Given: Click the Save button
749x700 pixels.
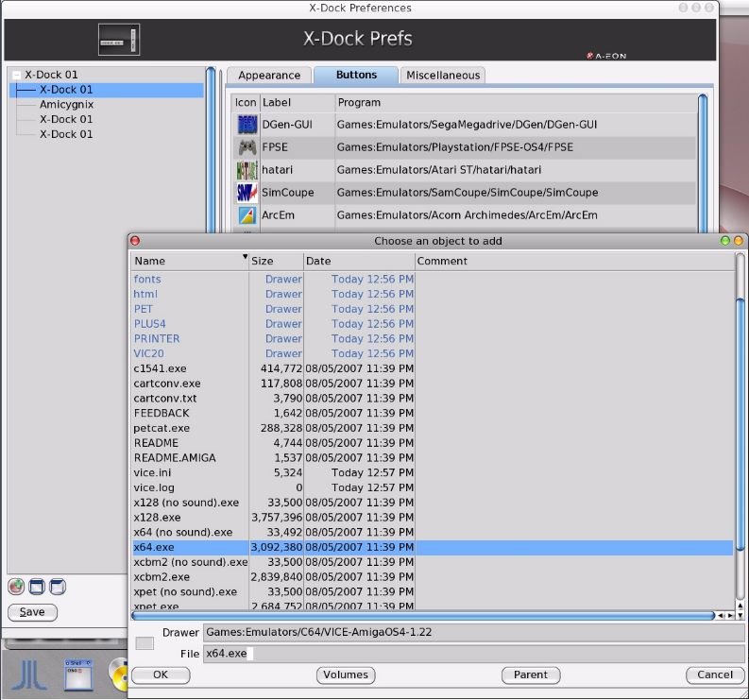Looking at the screenshot, I should click(x=32, y=612).
